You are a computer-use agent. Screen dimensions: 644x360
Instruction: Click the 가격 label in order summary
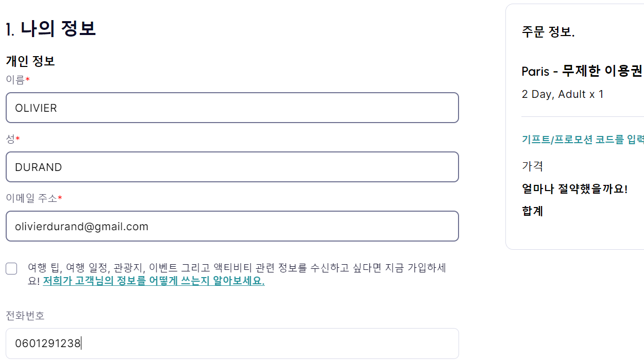point(532,166)
